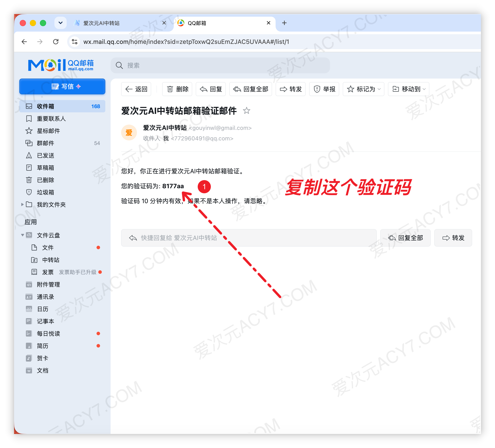Click the browser address bar URL
The width and height of the screenshot is (495, 448).
(186, 42)
